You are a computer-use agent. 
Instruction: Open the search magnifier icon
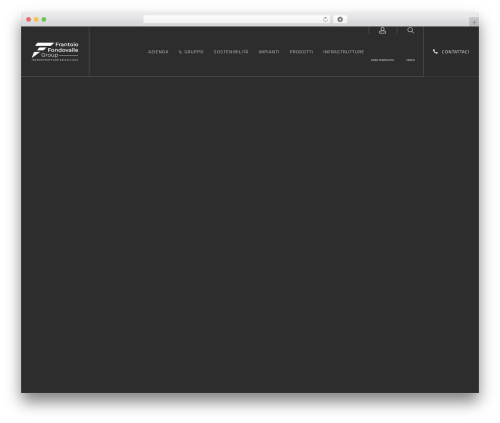point(410,30)
